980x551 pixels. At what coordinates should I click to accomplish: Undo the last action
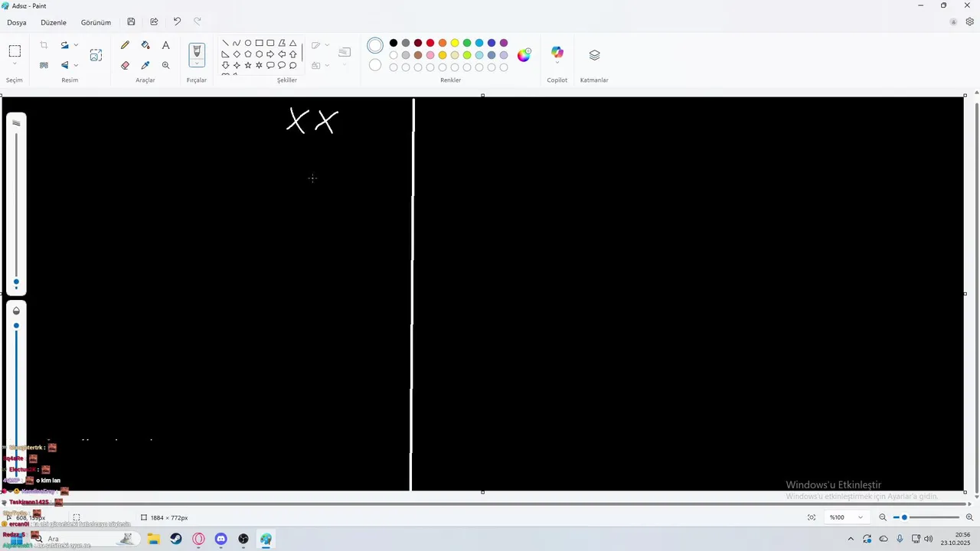point(177,22)
